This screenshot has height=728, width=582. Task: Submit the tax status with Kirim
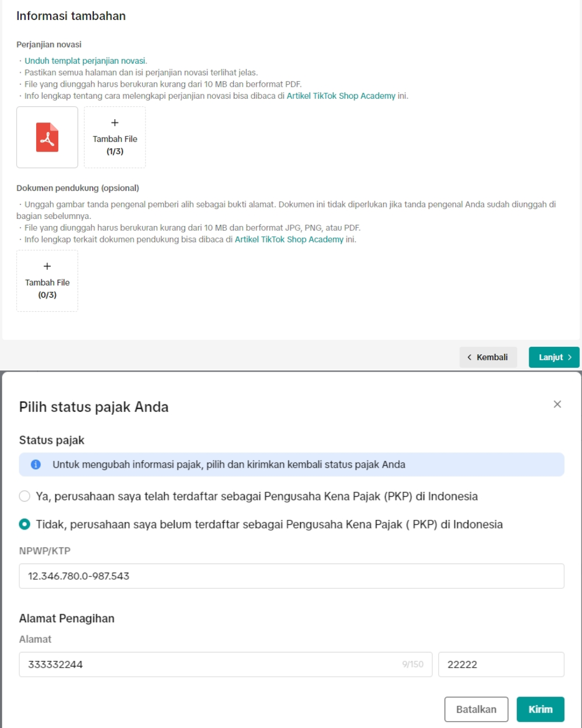pyautogui.click(x=540, y=709)
